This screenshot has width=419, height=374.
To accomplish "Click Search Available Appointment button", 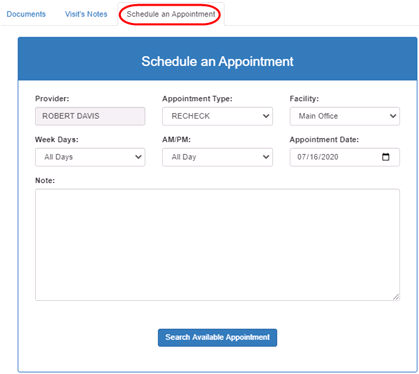I will point(217,338).
